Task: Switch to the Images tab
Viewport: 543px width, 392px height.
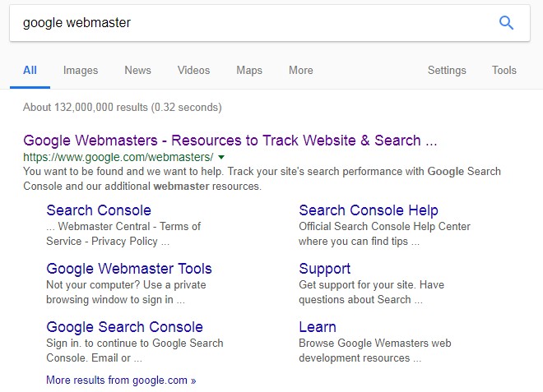Action: [81, 70]
